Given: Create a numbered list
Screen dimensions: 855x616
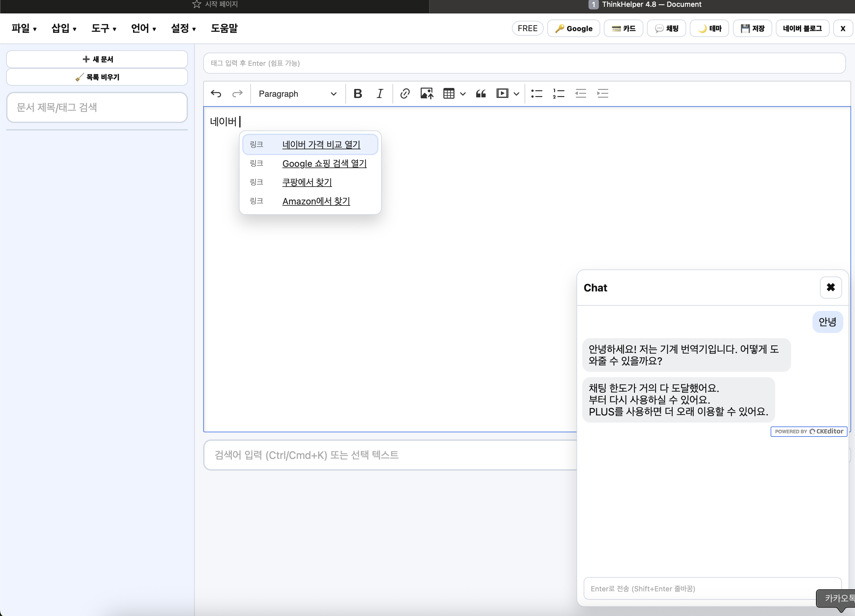Looking at the screenshot, I should tap(558, 93).
